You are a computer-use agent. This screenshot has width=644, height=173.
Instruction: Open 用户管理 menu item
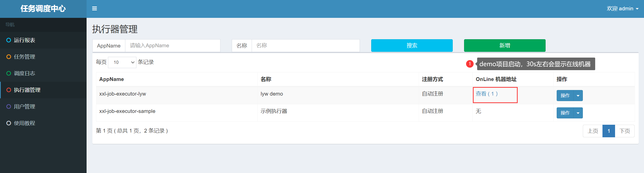(x=43, y=107)
